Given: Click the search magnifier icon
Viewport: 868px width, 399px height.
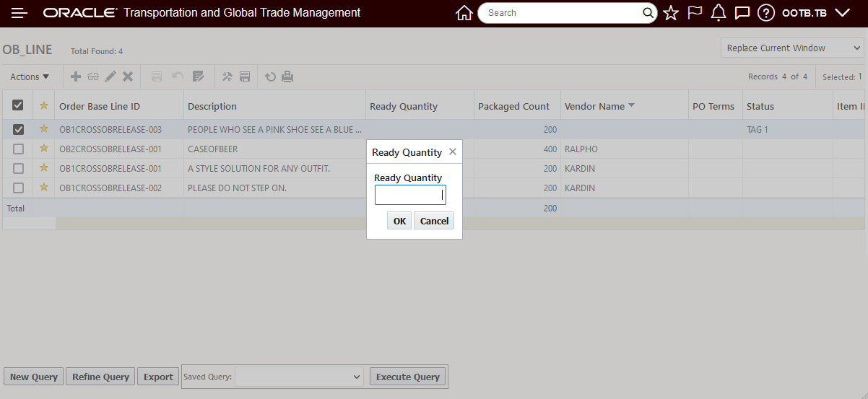Looking at the screenshot, I should coord(648,13).
